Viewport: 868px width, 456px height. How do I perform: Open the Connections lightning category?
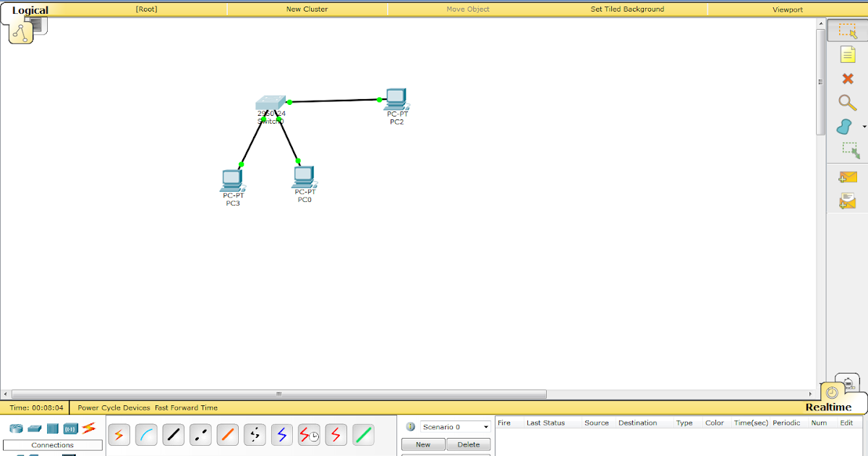(x=88, y=428)
